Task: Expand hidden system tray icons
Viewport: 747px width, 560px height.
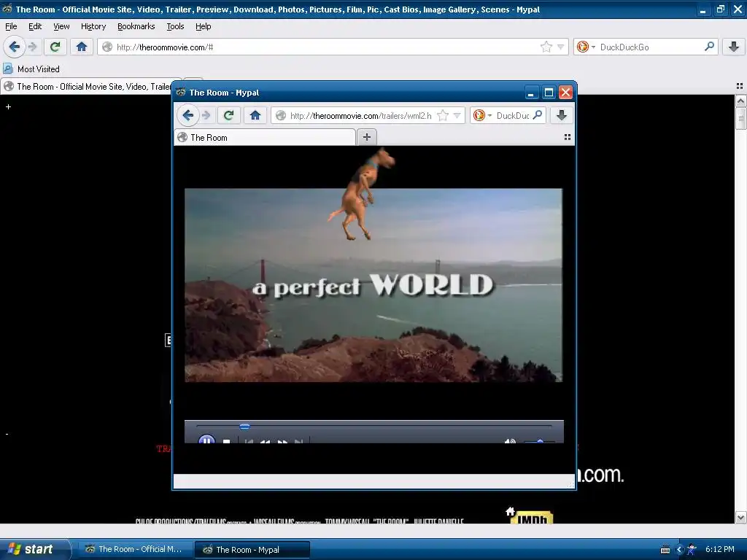Action: coord(679,550)
